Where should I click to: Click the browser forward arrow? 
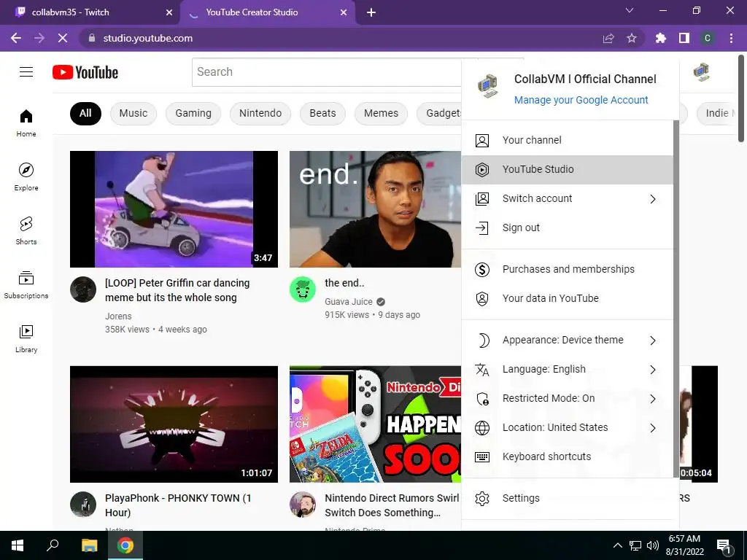point(39,38)
